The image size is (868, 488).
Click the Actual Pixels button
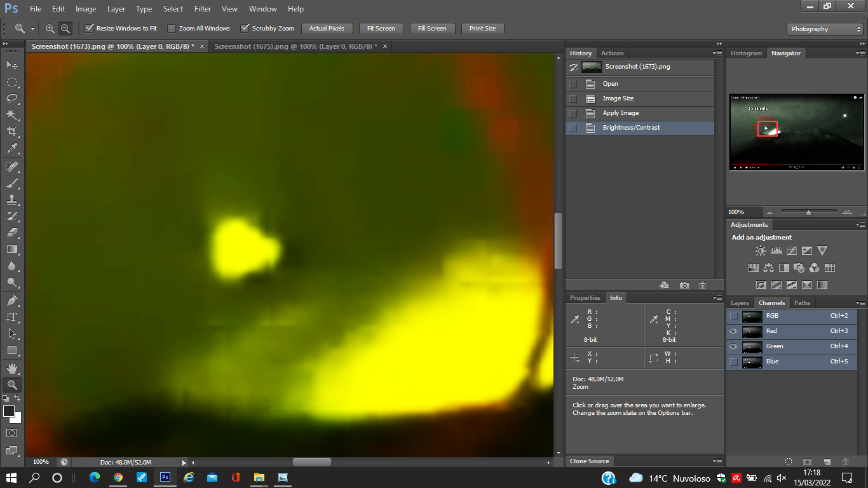click(x=327, y=29)
